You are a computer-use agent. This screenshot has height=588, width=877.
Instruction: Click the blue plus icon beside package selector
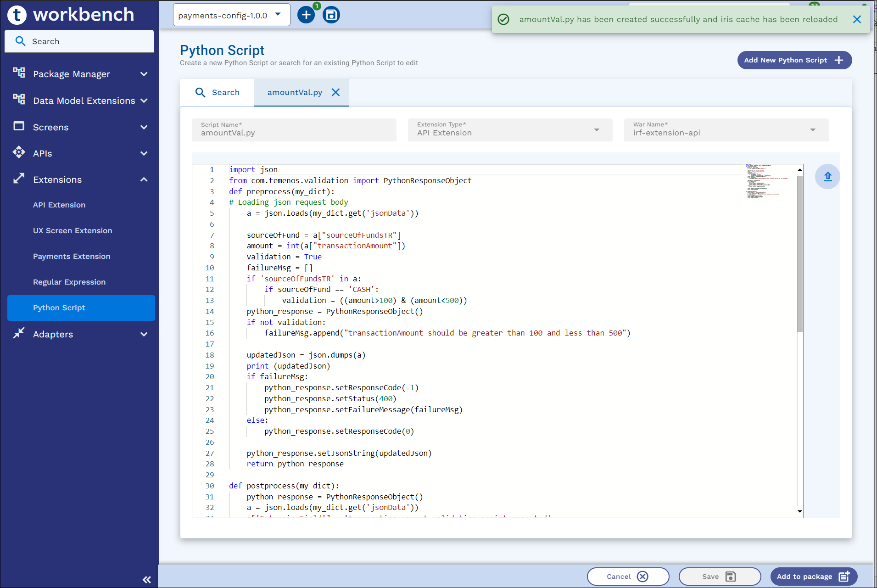point(306,15)
